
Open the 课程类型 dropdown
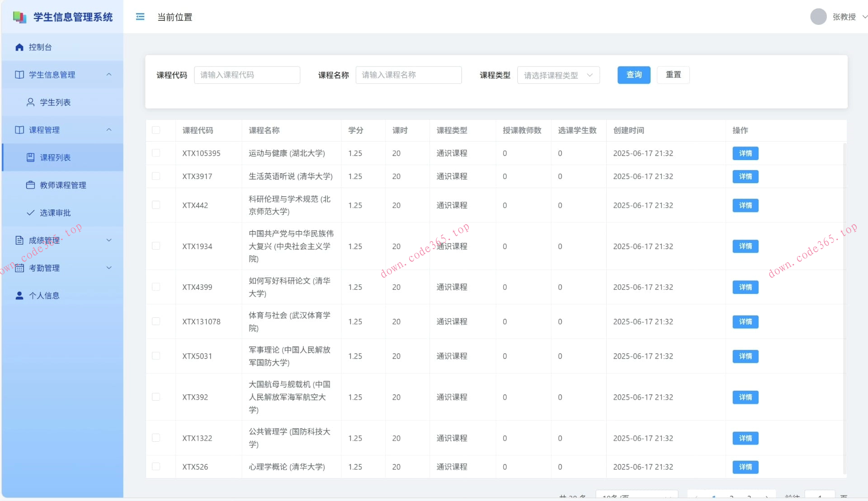tap(558, 75)
